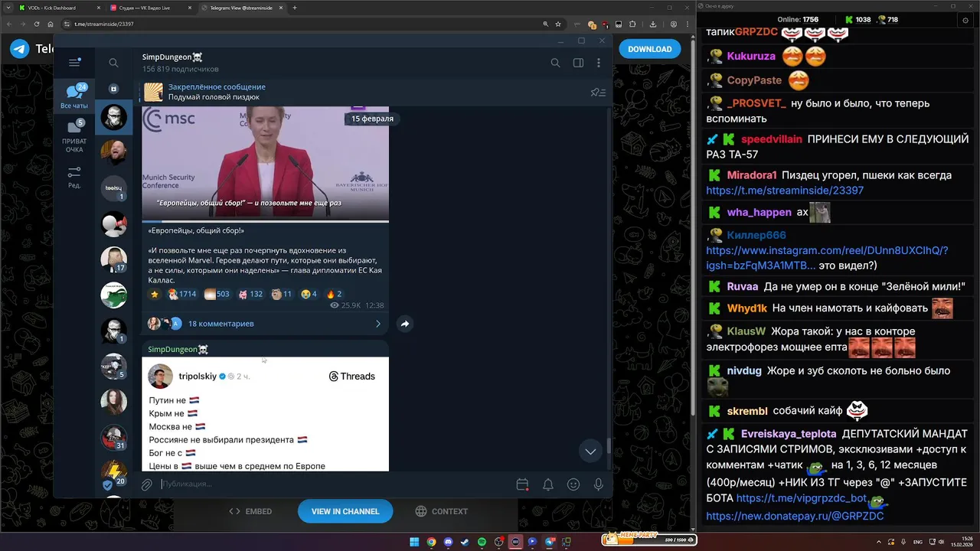Open the archived chats icon atop chat list

[x=113, y=89]
